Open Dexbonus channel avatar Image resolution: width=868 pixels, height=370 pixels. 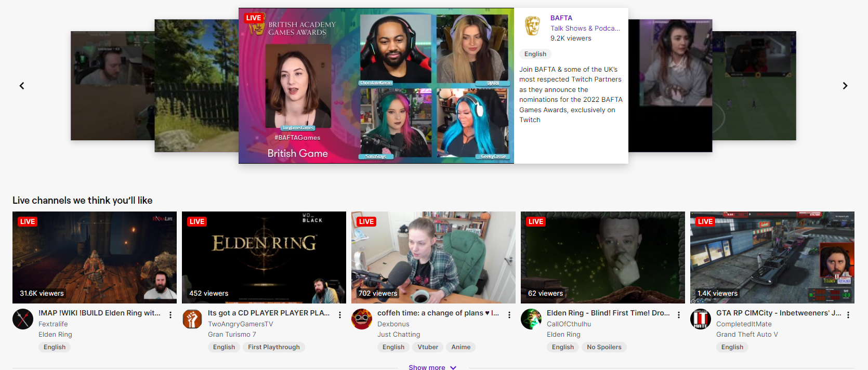click(x=362, y=319)
